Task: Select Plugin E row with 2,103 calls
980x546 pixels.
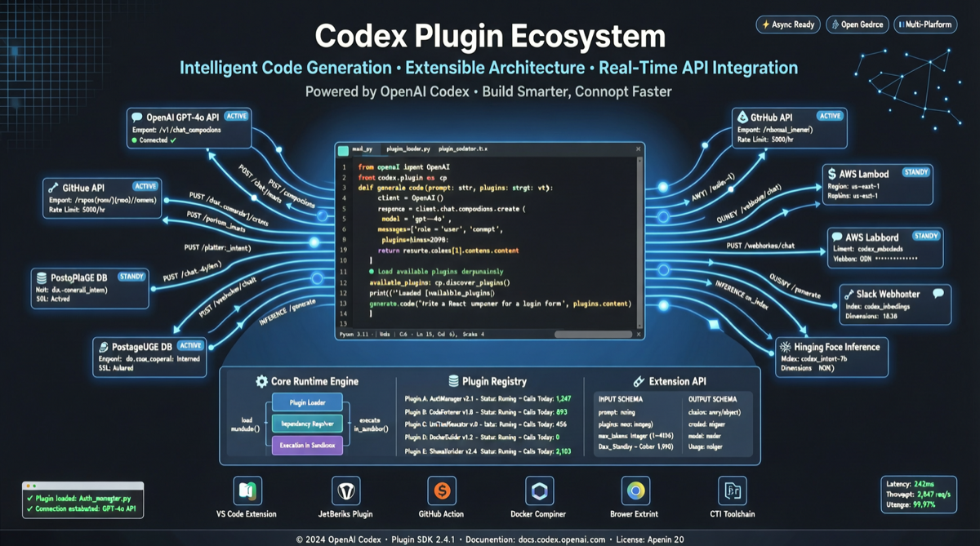Action: pos(490,451)
